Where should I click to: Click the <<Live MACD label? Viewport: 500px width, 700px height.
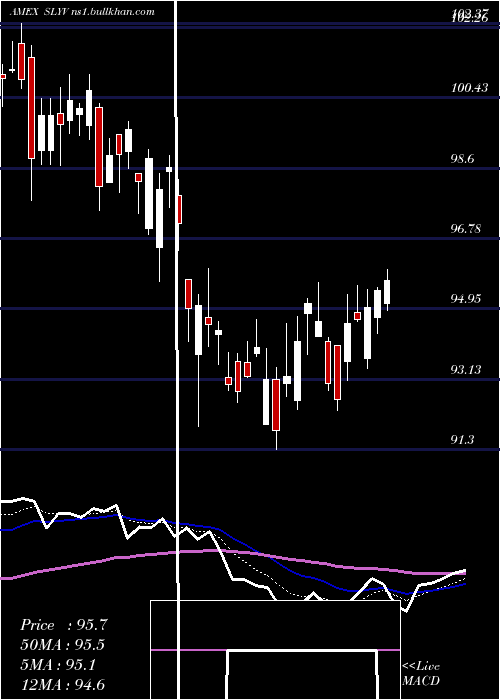[x=421, y=673]
